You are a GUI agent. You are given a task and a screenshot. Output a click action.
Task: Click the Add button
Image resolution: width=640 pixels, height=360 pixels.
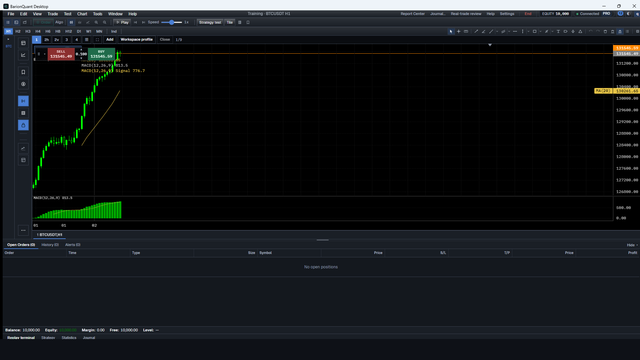(x=110, y=40)
